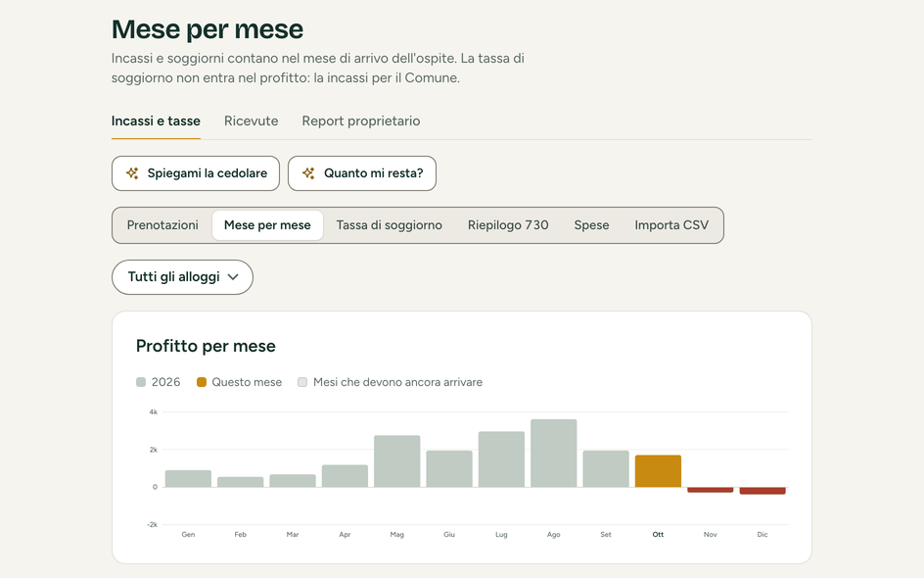
Task: Click the Gen bar in the chart
Action: [x=188, y=479]
